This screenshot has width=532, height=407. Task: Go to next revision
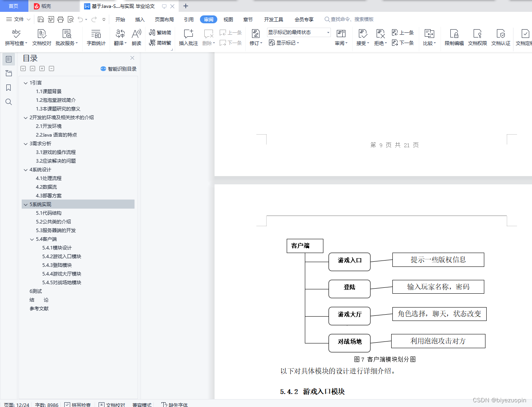[403, 43]
